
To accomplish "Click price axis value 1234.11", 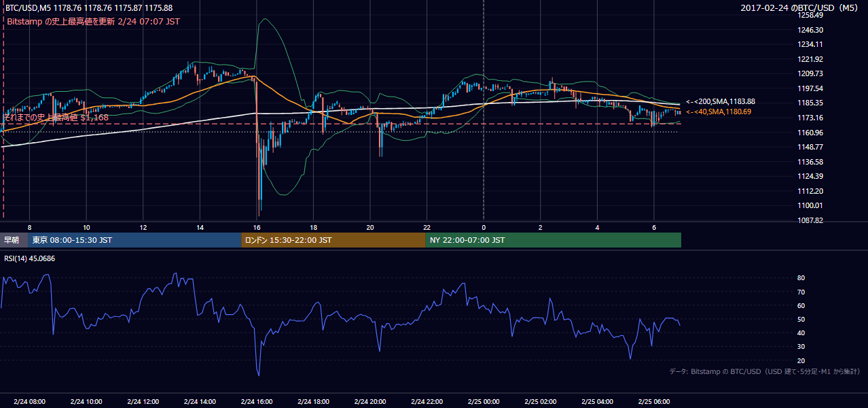I will pyautogui.click(x=810, y=44).
